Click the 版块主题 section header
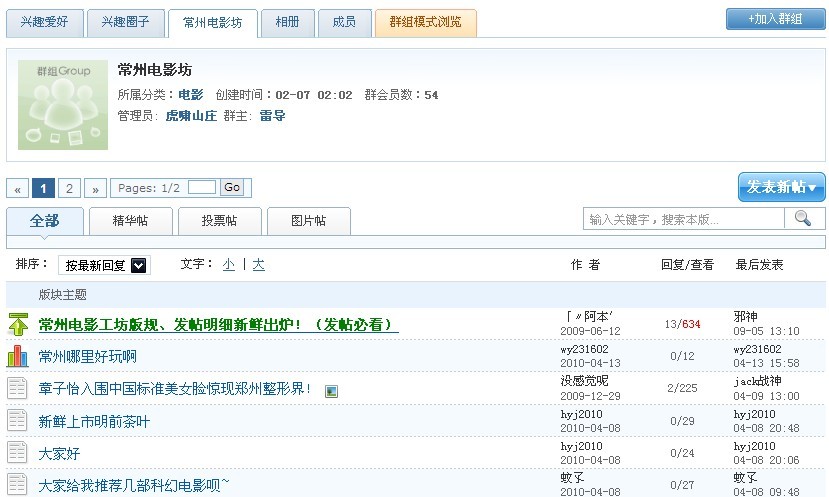829x497 pixels. [x=62, y=294]
